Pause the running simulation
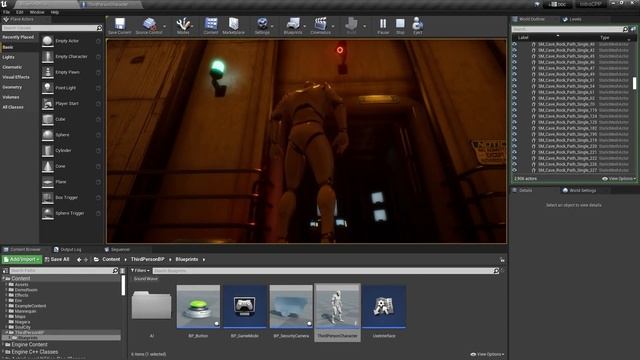Image resolution: width=640 pixels, height=360 pixels. pyautogui.click(x=383, y=24)
